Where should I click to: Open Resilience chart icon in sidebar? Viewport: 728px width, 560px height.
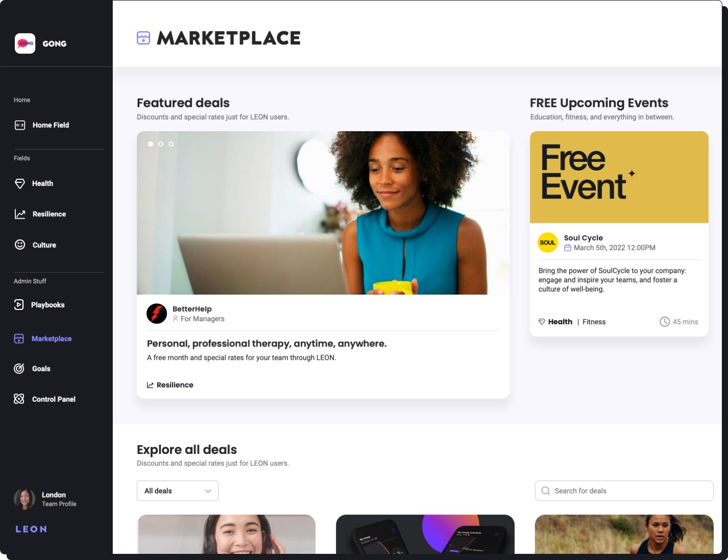[20, 214]
